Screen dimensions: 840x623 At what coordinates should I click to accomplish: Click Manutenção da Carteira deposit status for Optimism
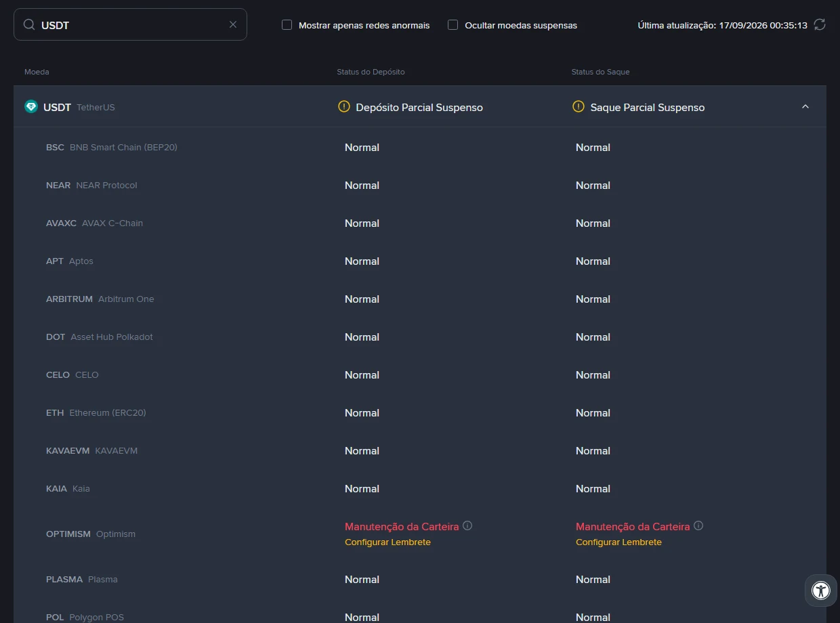(402, 526)
